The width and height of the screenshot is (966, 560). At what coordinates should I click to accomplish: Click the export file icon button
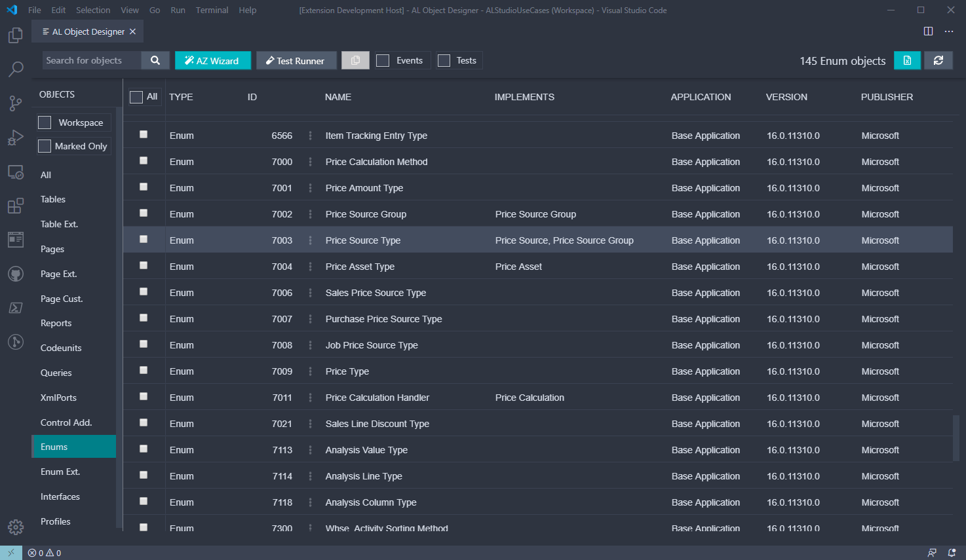point(908,60)
